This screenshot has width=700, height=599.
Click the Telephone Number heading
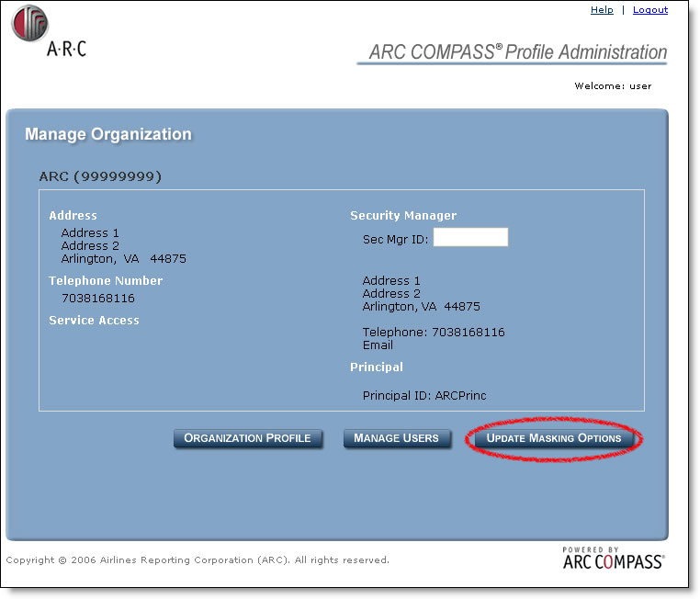coord(106,281)
